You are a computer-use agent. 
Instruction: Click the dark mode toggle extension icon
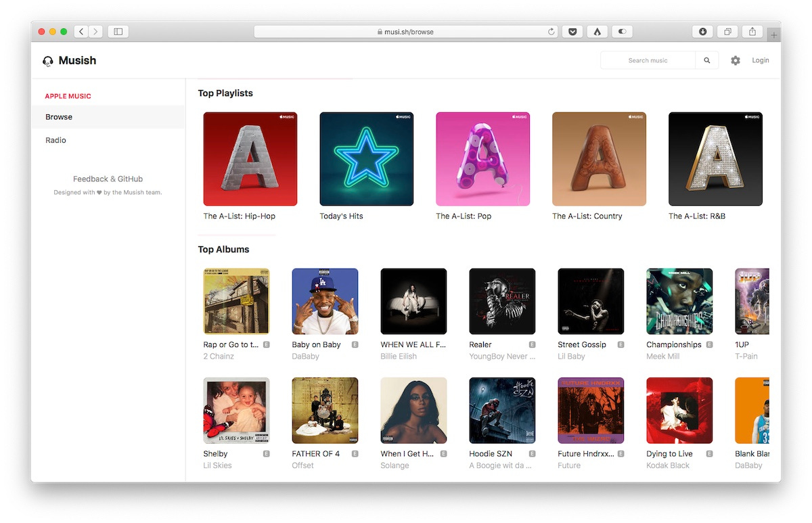[x=622, y=31]
